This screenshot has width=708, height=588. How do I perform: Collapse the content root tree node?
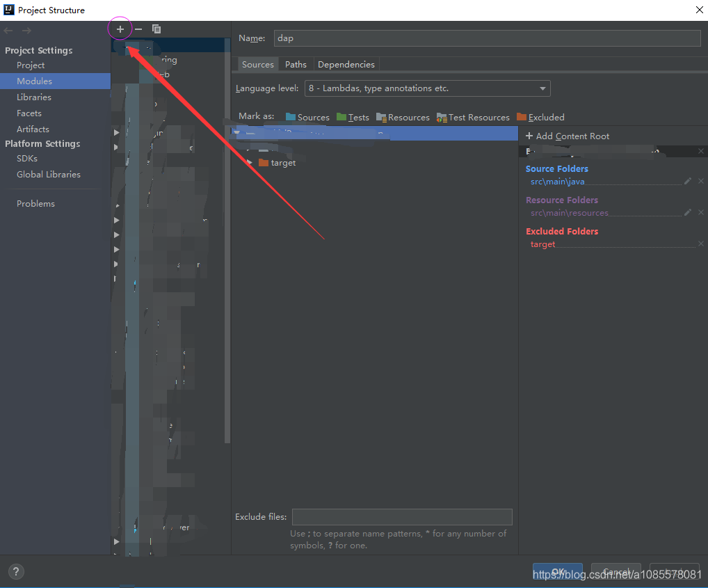click(x=236, y=133)
